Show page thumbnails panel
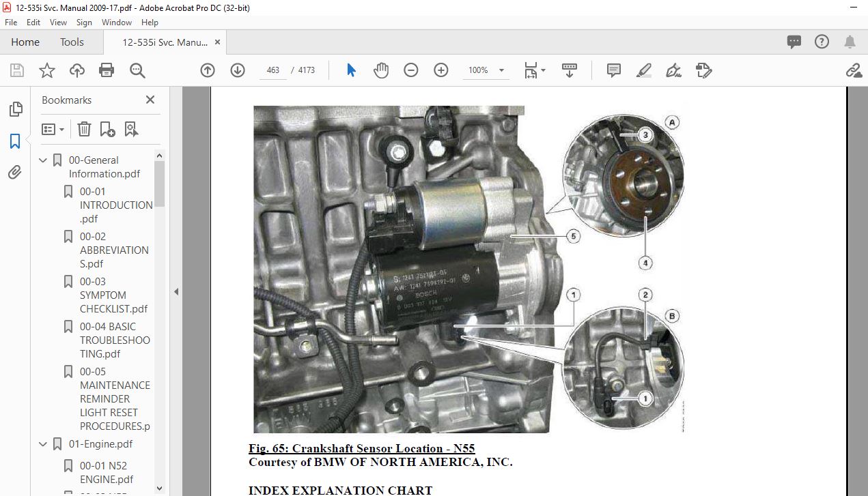The width and height of the screenshot is (868, 496). (x=15, y=109)
